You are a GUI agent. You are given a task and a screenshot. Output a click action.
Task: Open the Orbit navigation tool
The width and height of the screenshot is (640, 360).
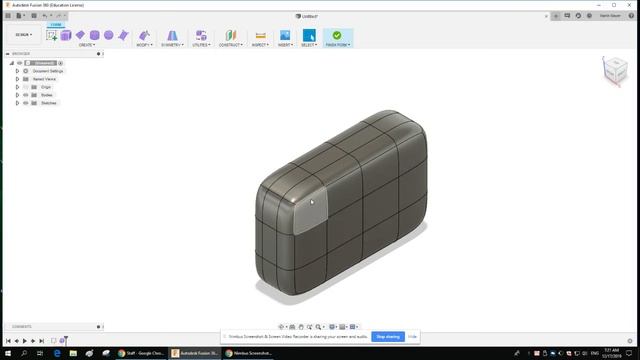pos(281,327)
